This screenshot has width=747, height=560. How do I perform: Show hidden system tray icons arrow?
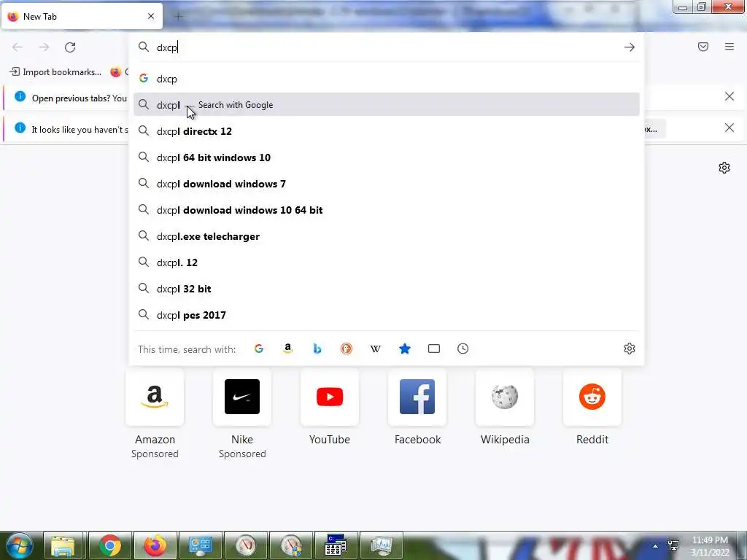[x=656, y=546]
